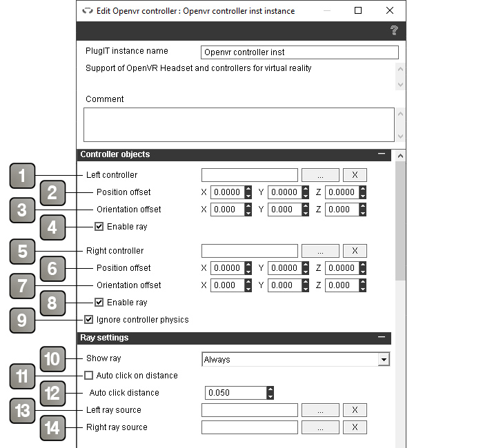Browse for Right controller object
Image resolution: width=483 pixels, height=448 pixels.
click(320, 251)
